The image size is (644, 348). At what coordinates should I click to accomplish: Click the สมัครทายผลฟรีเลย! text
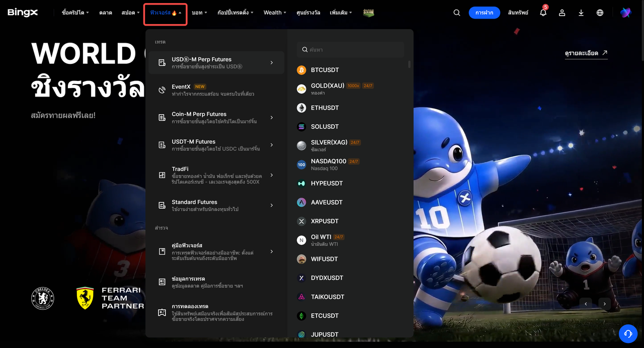pyautogui.click(x=63, y=115)
